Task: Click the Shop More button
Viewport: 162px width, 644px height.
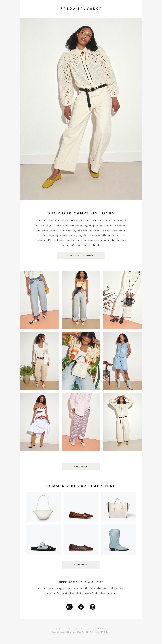Action: click(81, 565)
